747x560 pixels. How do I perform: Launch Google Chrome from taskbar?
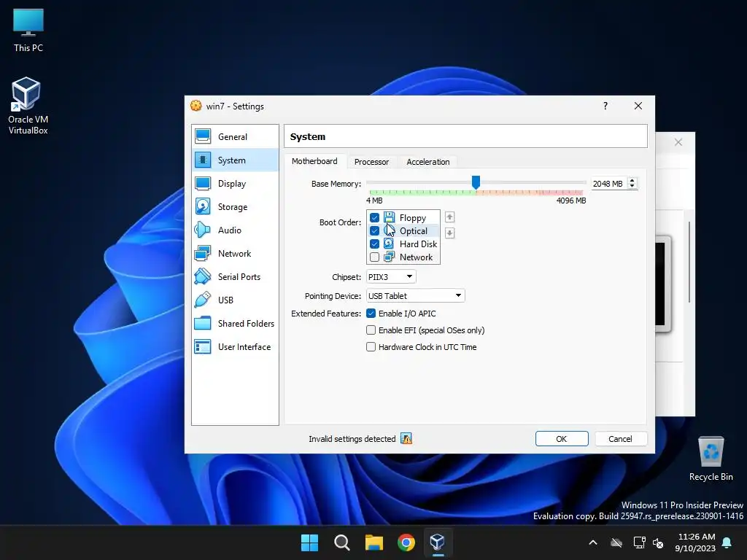click(x=406, y=542)
